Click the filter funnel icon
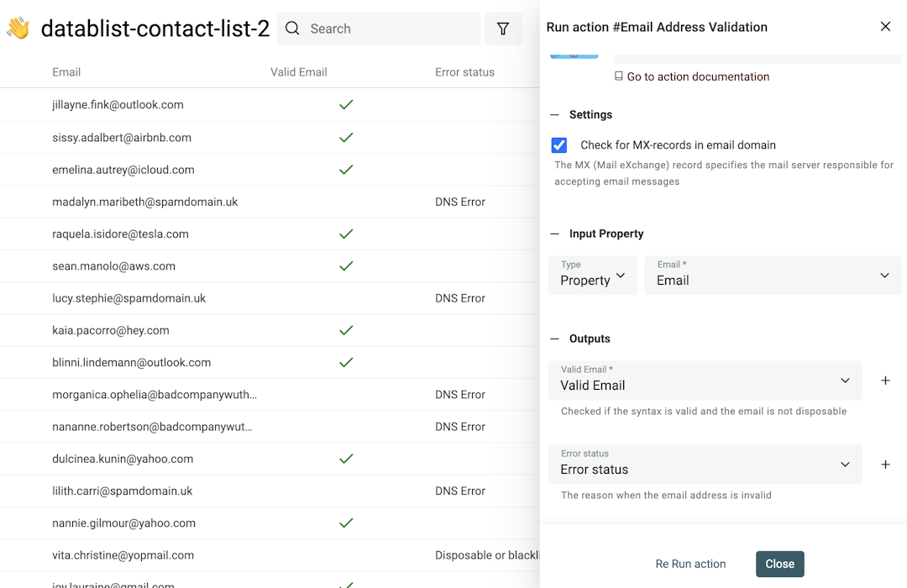 [x=503, y=29]
